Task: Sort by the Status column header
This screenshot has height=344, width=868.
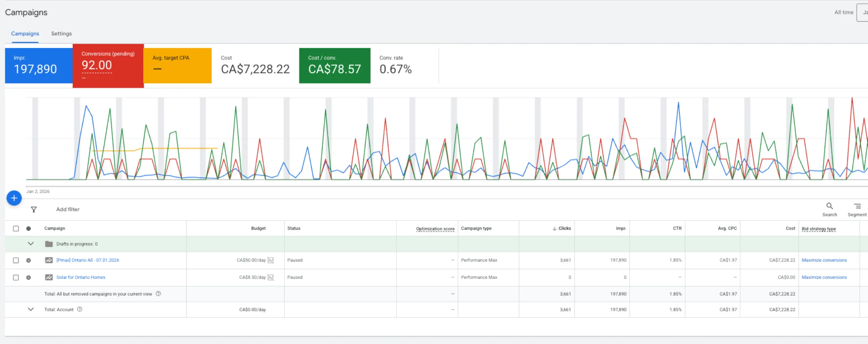Action: pos(294,228)
